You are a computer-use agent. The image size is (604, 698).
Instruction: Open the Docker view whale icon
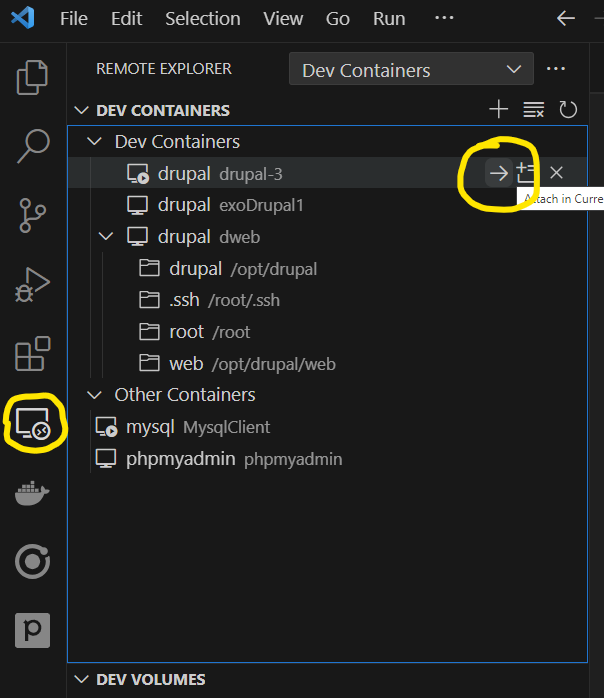click(x=32, y=493)
